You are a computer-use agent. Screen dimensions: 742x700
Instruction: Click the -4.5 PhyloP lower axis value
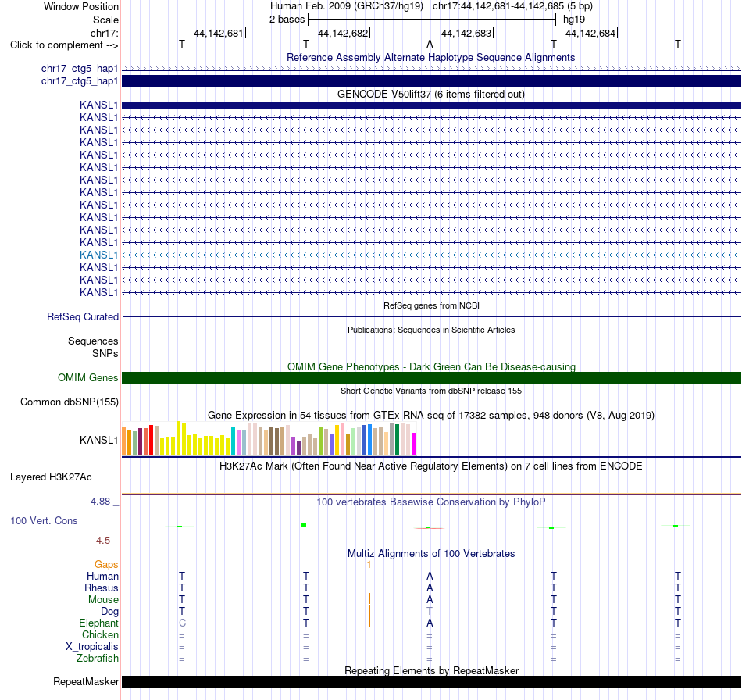coord(102,541)
